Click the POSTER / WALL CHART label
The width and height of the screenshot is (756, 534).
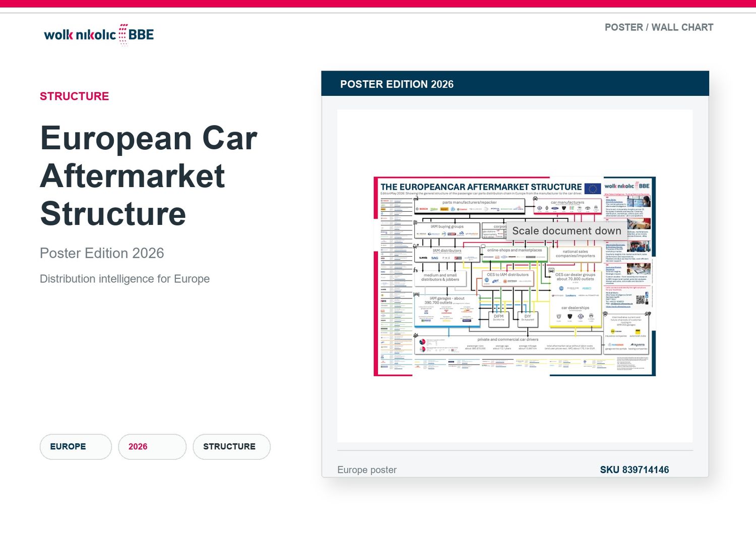(659, 27)
